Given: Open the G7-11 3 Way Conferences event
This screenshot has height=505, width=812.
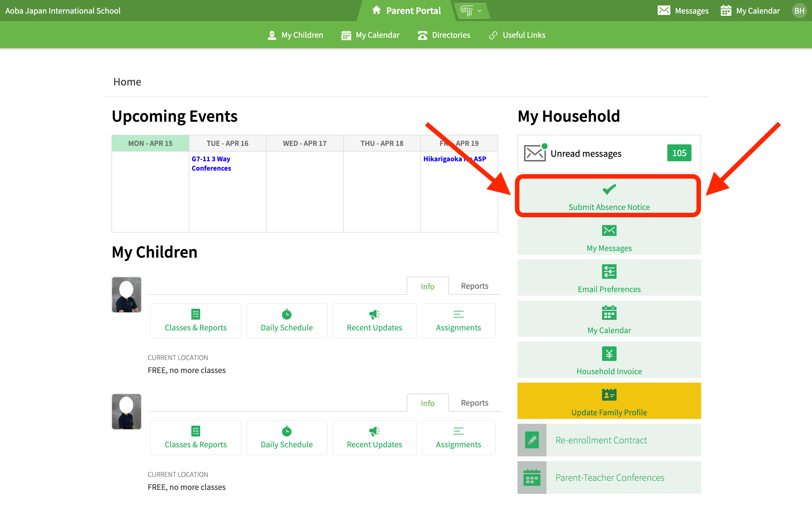Looking at the screenshot, I should pos(211,164).
